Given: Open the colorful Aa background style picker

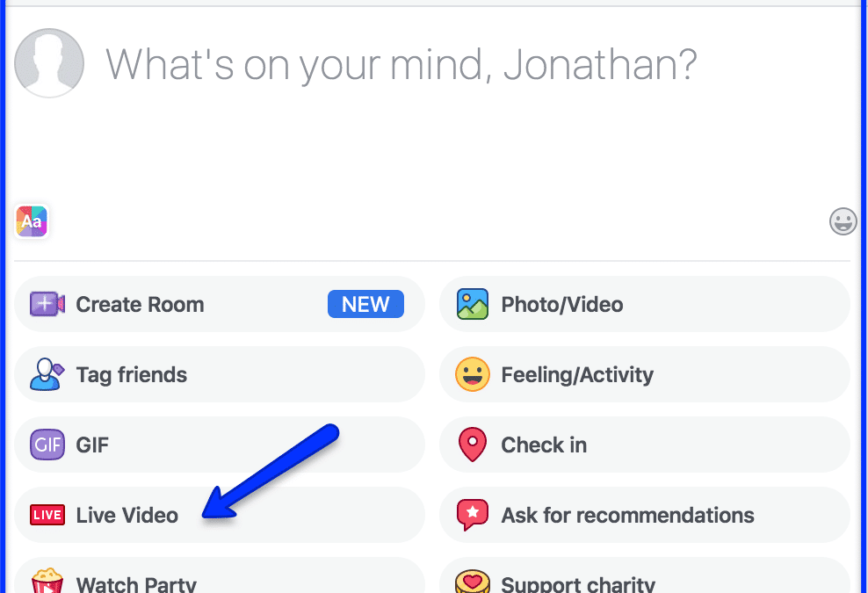Looking at the screenshot, I should click(x=32, y=221).
